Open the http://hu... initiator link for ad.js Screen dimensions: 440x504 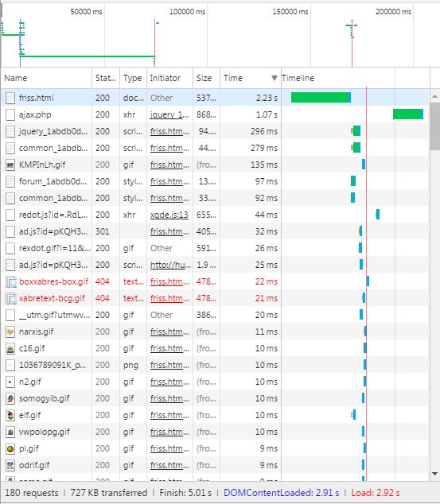170,265
